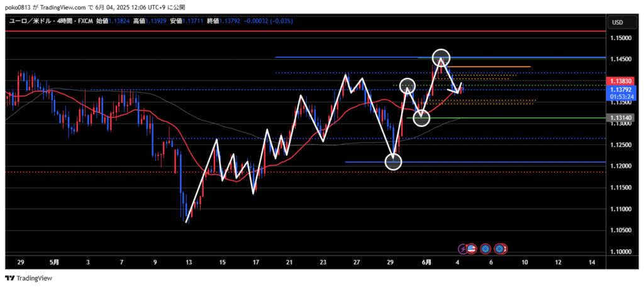Screen dimensions: 644x287
Task: Click the middle blue economic event icon
Action: click(485, 249)
